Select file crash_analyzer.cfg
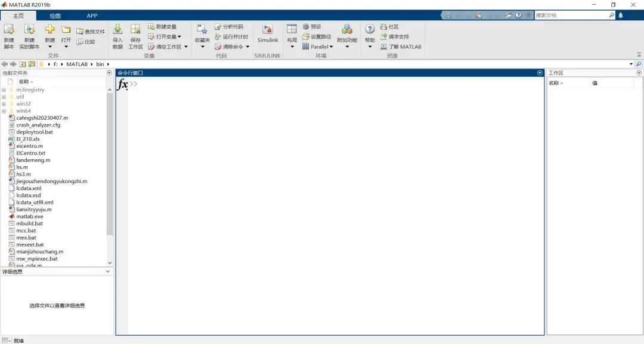Viewport: 644px width, 344px height. tap(38, 125)
